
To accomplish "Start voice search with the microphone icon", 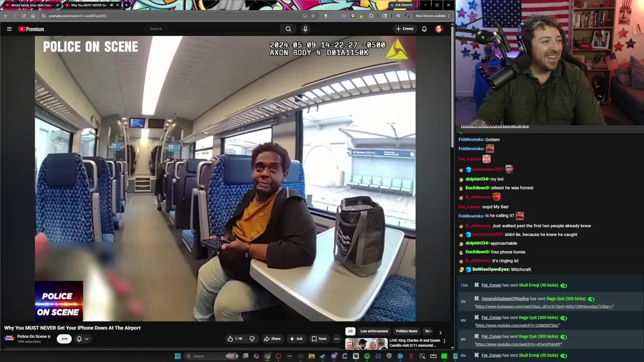I will click(305, 29).
